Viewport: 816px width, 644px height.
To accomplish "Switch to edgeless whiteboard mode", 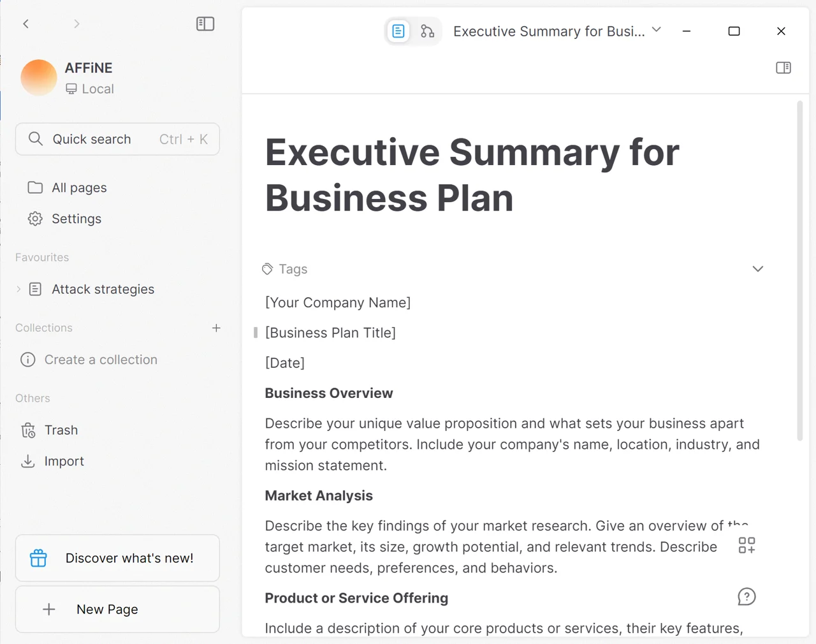I will (x=427, y=31).
